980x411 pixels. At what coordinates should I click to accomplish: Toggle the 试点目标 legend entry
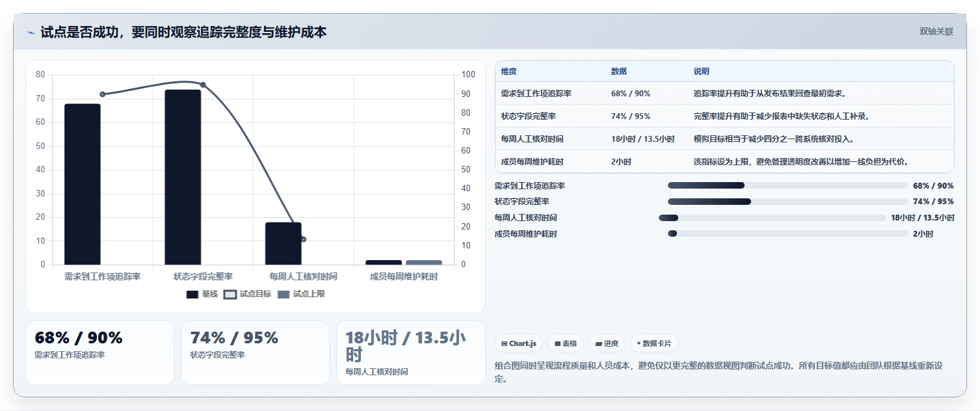click(x=248, y=294)
